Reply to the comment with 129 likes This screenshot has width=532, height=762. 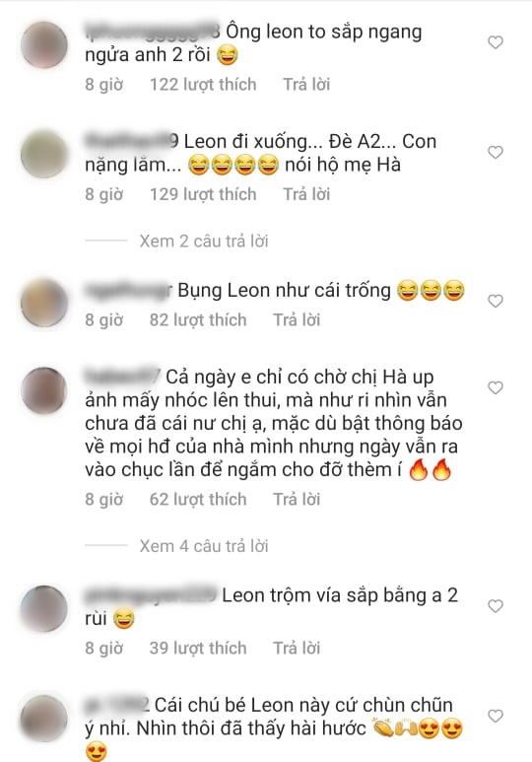pyautogui.click(x=306, y=194)
